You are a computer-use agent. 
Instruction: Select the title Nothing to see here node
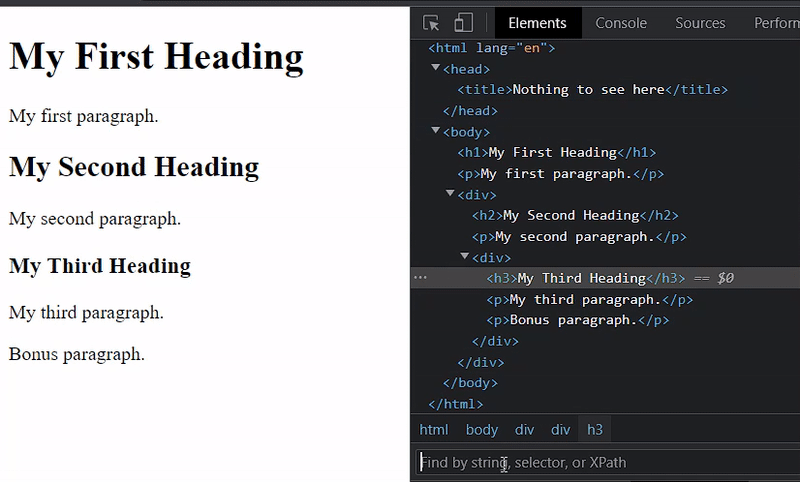click(x=592, y=90)
